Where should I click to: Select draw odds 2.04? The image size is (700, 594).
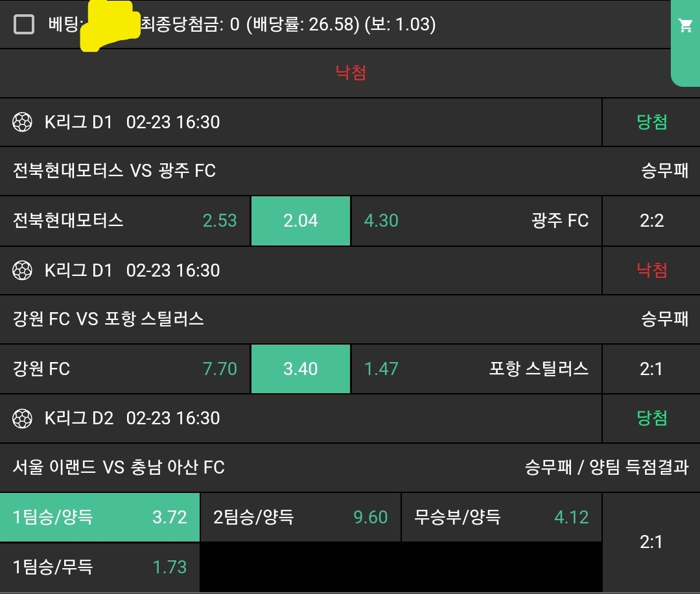301,221
